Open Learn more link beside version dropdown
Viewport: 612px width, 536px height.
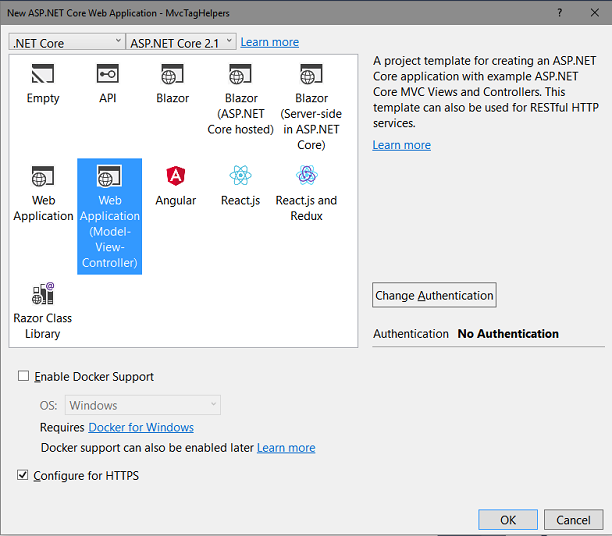(269, 42)
